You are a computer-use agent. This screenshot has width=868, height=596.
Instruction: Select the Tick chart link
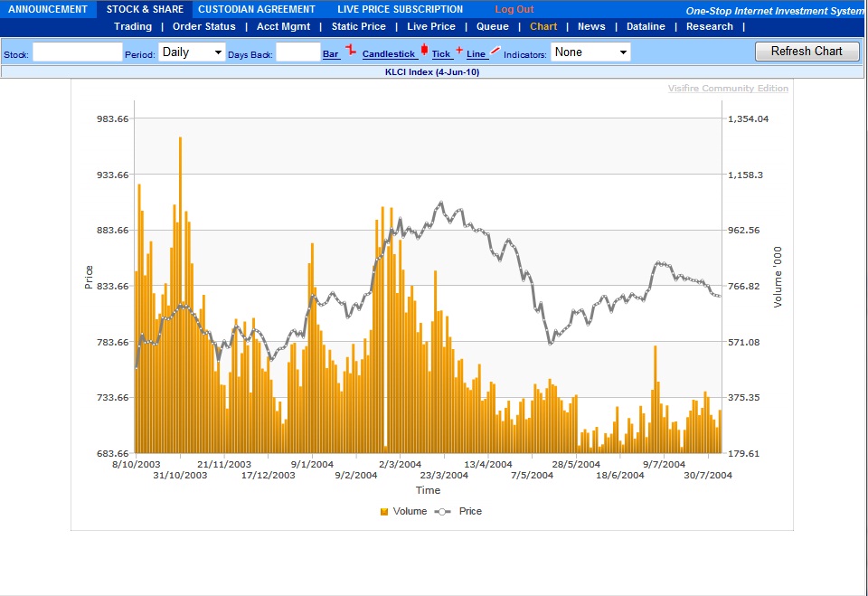pos(441,54)
